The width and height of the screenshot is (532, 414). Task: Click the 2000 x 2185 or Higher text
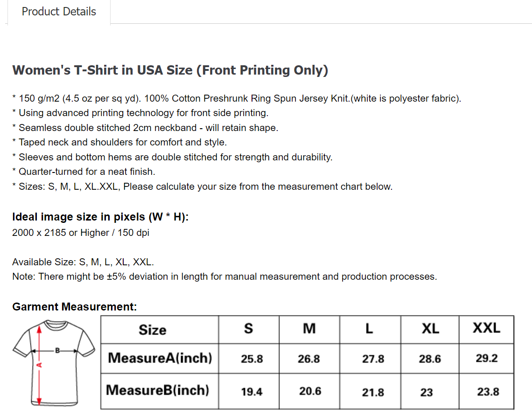[x=81, y=233]
